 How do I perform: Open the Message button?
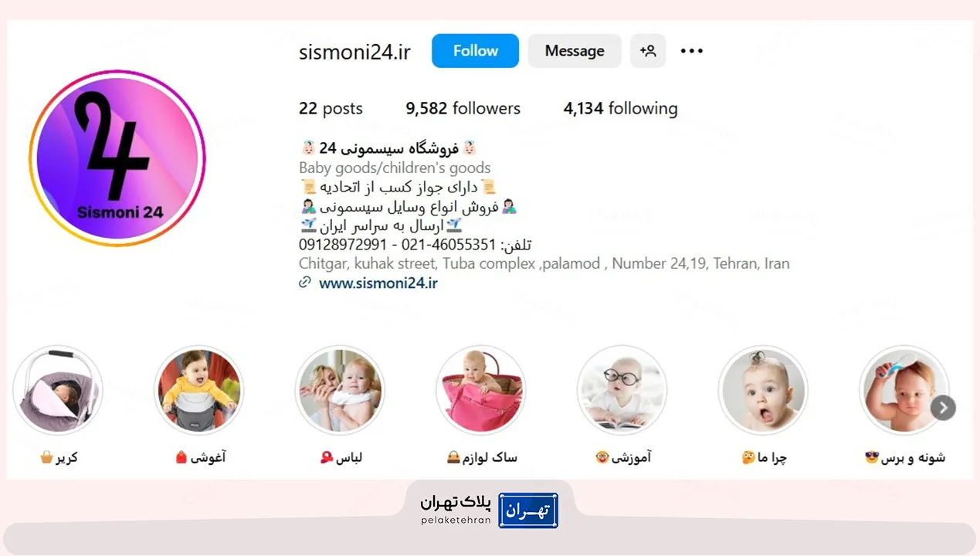(x=575, y=51)
